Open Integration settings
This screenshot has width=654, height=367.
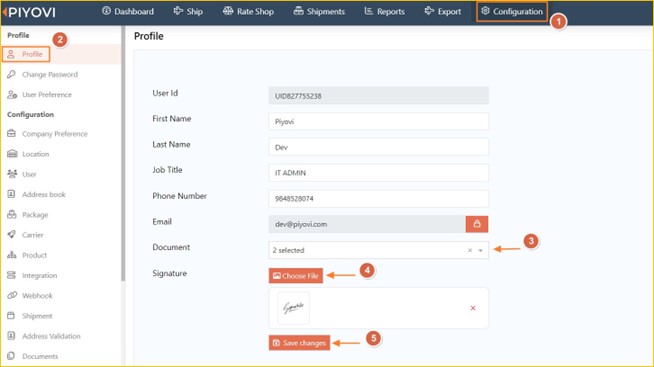coord(40,275)
